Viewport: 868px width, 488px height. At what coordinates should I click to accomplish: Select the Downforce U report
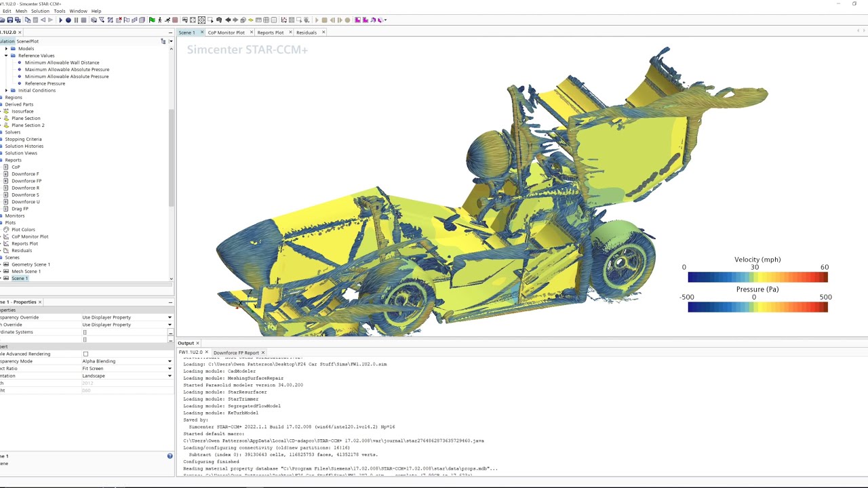(26, 201)
